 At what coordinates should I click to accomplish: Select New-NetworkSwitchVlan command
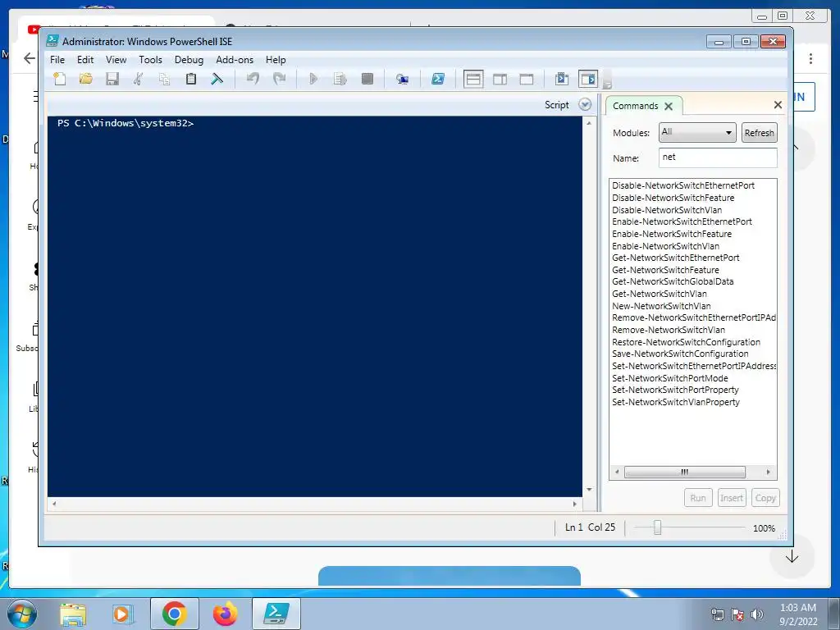(661, 306)
